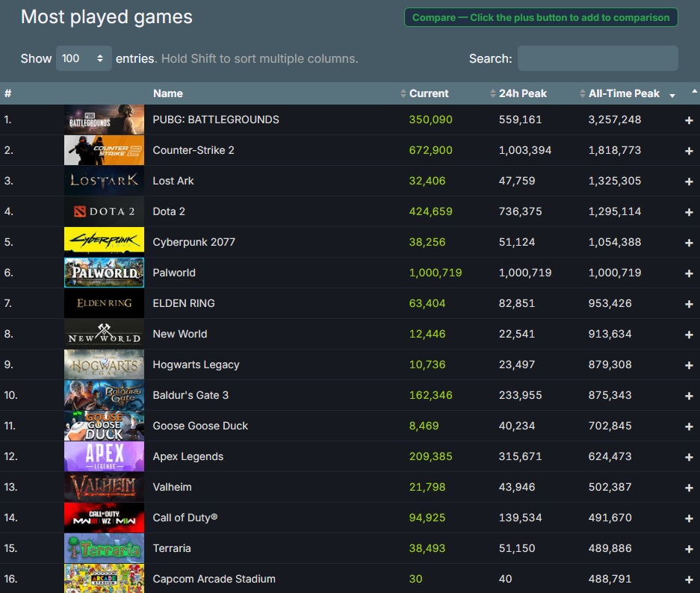700x593 pixels.
Task: Open the Goose Goose Duck thumbnail
Action: pos(104,426)
